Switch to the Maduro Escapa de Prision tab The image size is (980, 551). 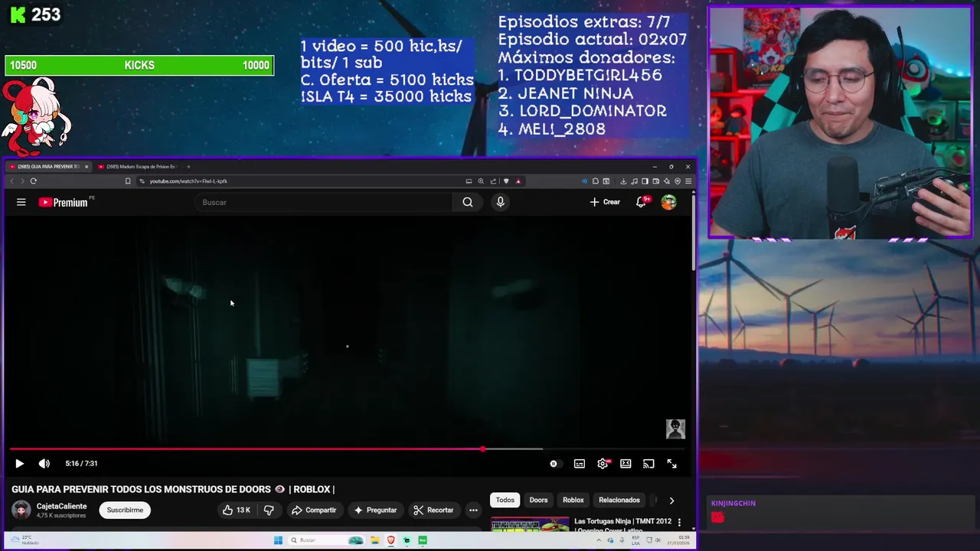pos(138,166)
